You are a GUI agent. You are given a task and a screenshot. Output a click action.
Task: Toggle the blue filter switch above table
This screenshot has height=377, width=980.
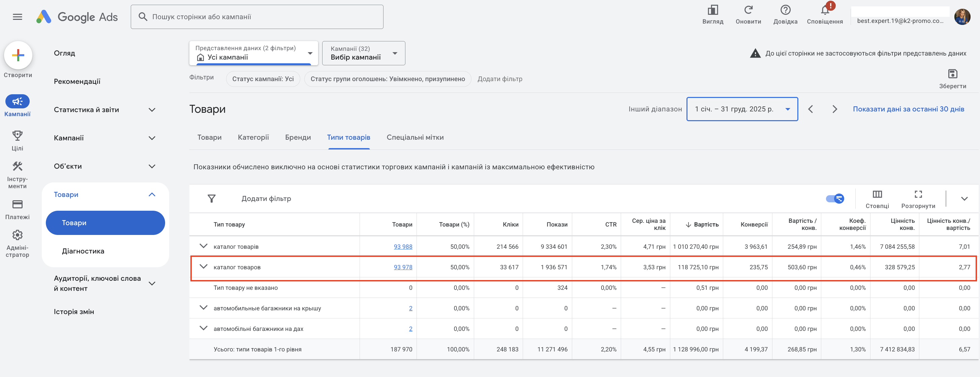pos(835,198)
